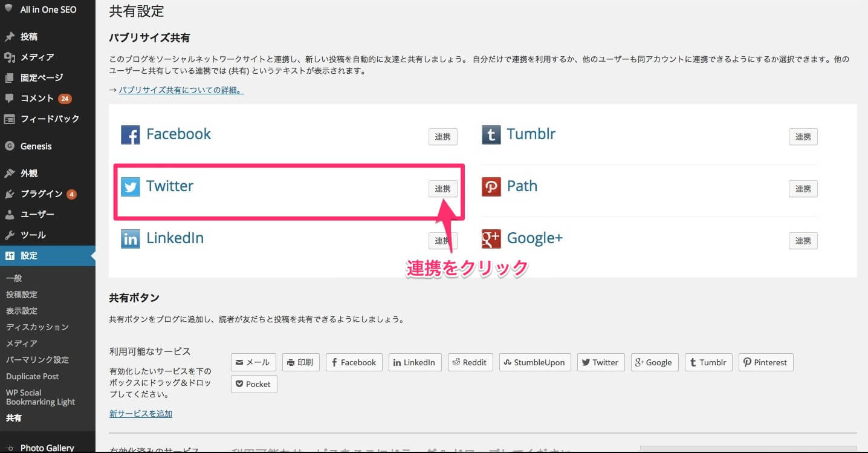Screen dimensions: 868x453
Task: Click the ユーザー person icon
Action: 9,214
